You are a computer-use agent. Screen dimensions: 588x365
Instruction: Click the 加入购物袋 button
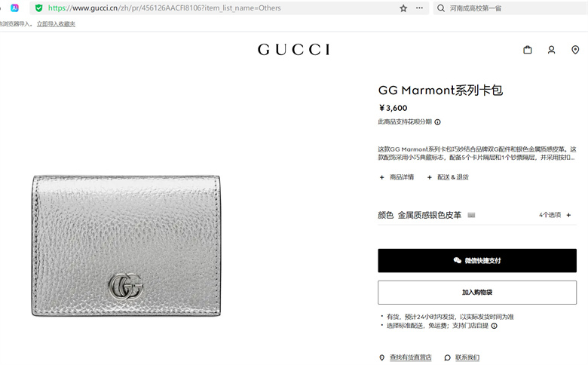click(477, 292)
